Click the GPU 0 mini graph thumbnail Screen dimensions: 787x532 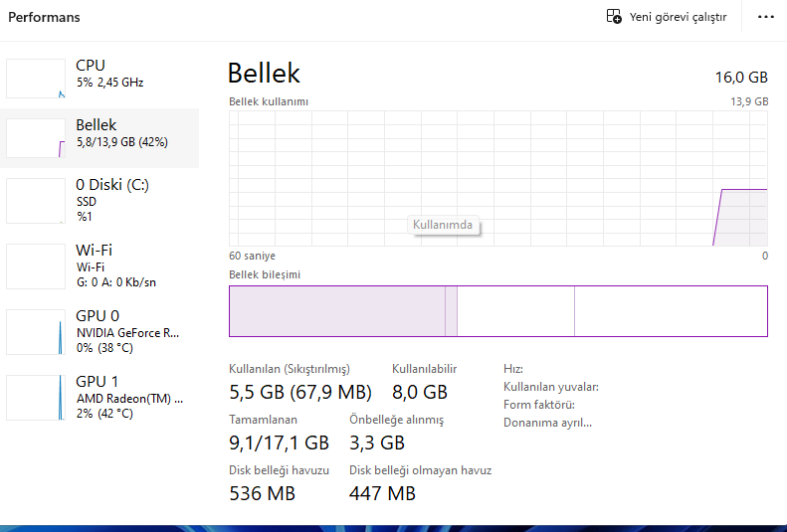36,331
